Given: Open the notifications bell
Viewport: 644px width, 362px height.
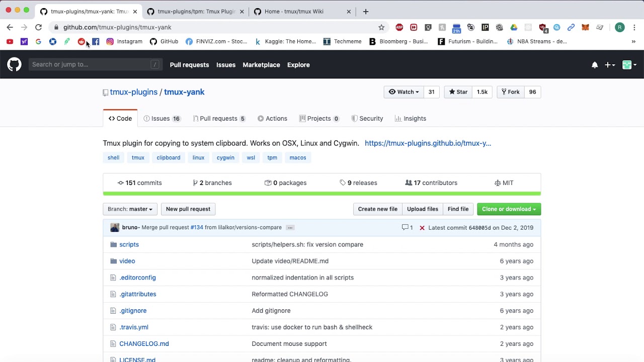Looking at the screenshot, I should pyautogui.click(x=595, y=65).
